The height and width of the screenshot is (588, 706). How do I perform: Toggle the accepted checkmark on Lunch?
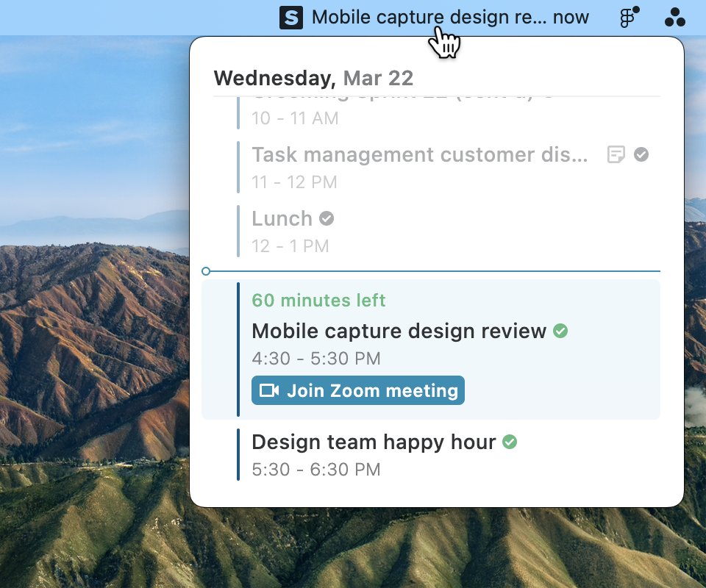click(x=327, y=218)
